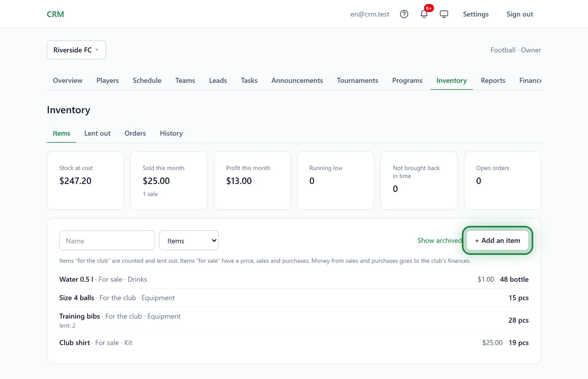
Task: Select the Teams tab
Action: pyautogui.click(x=185, y=80)
